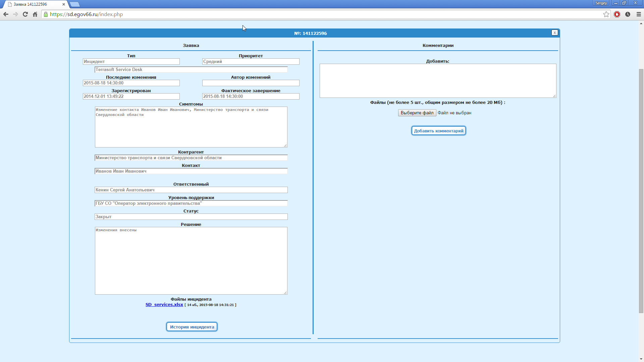Click the Фактическое завершение date field
This screenshot has height=362, width=644.
[x=251, y=97]
